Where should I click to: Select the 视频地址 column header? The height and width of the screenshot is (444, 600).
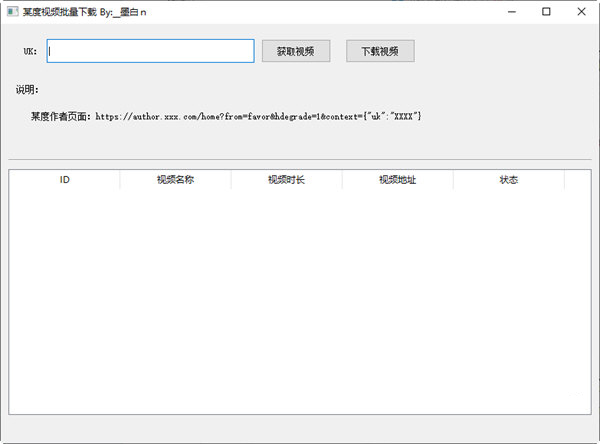[x=398, y=180]
